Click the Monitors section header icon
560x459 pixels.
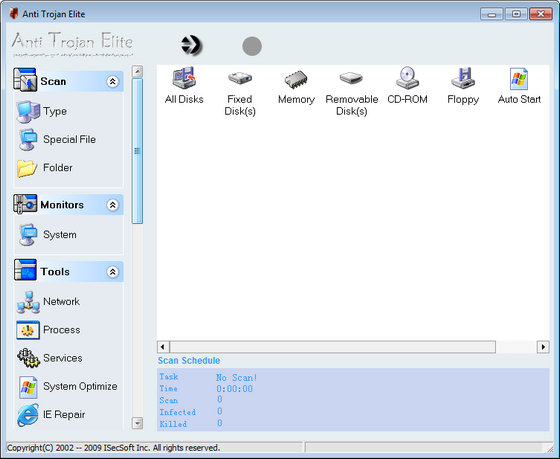pos(25,204)
